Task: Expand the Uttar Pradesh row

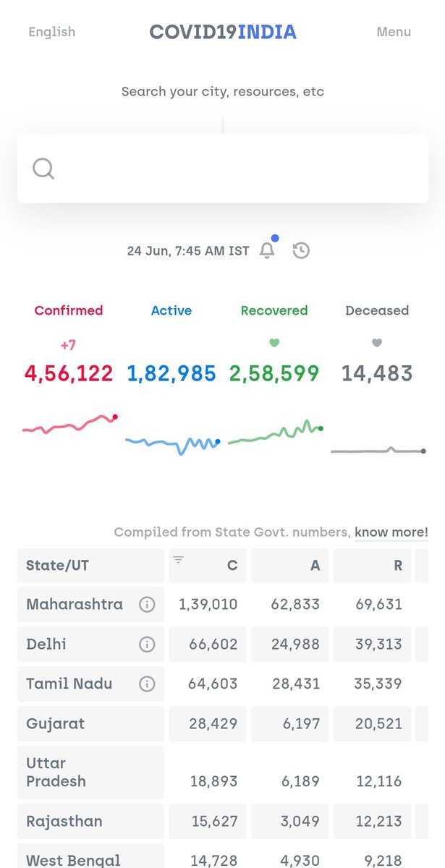Action: (x=223, y=772)
